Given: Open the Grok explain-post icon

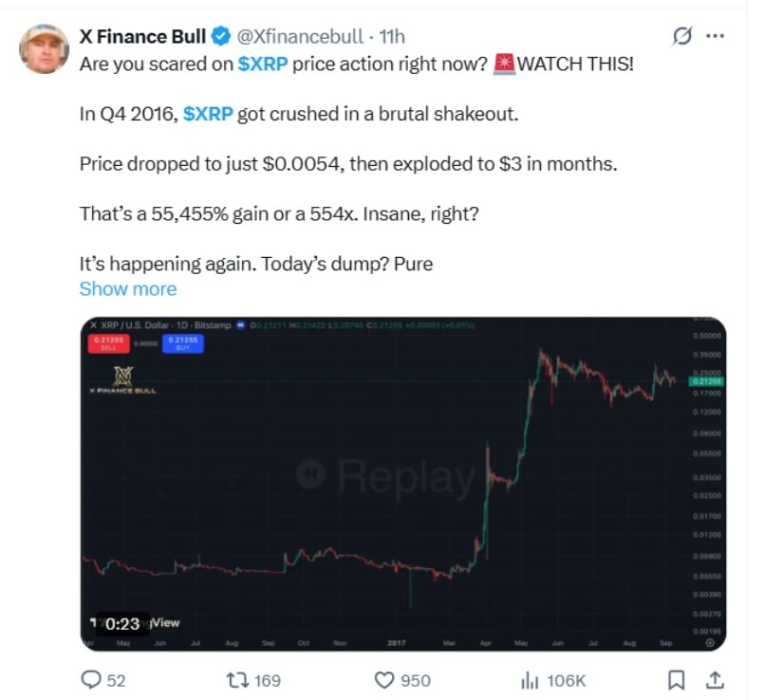Looking at the screenshot, I should click(x=681, y=37).
